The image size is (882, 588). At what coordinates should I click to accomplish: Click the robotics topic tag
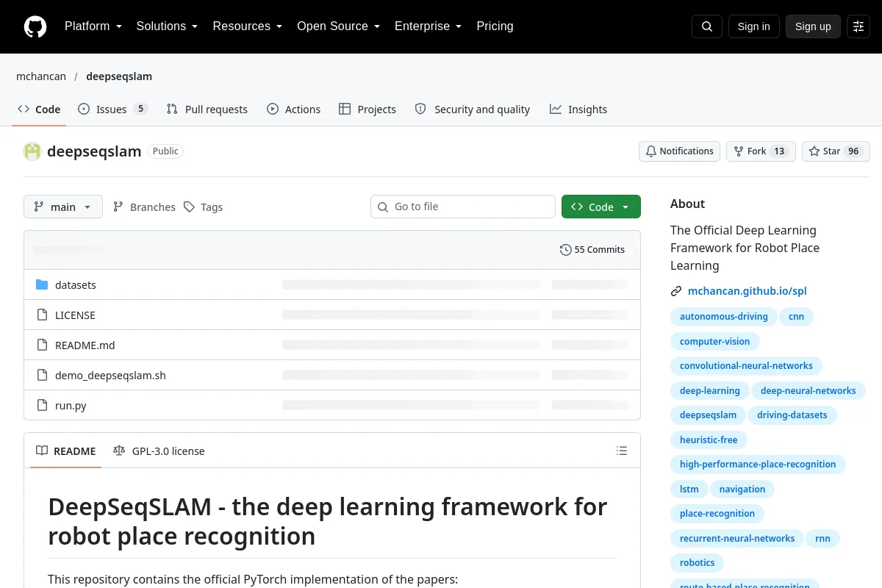click(697, 563)
